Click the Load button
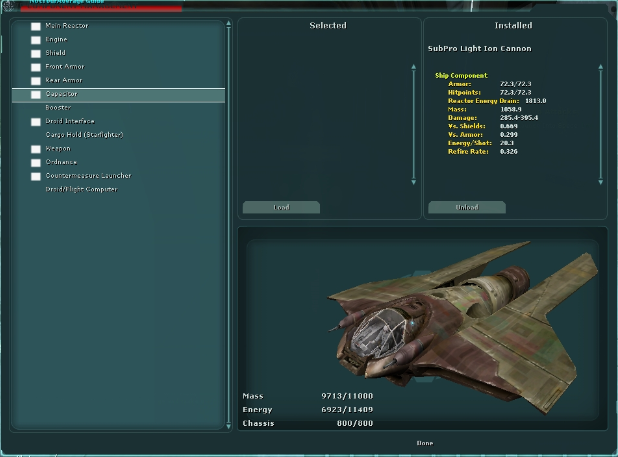The image size is (618, 457). [281, 207]
